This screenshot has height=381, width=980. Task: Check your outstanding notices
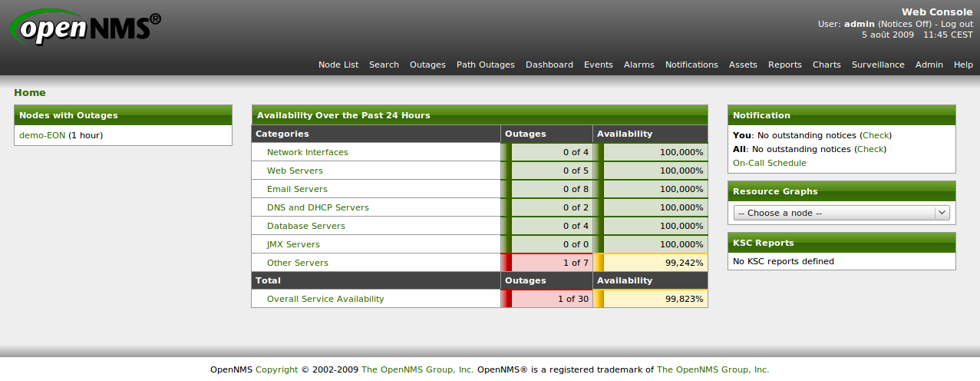(x=876, y=135)
